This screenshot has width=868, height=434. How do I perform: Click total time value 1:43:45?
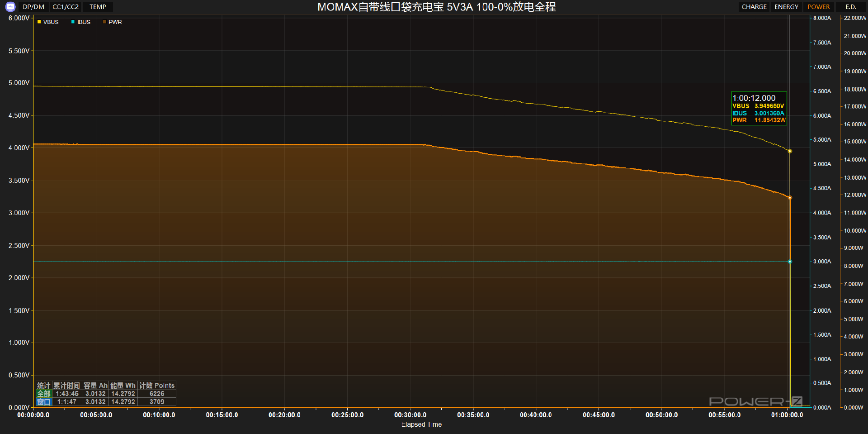pyautogui.click(x=67, y=394)
